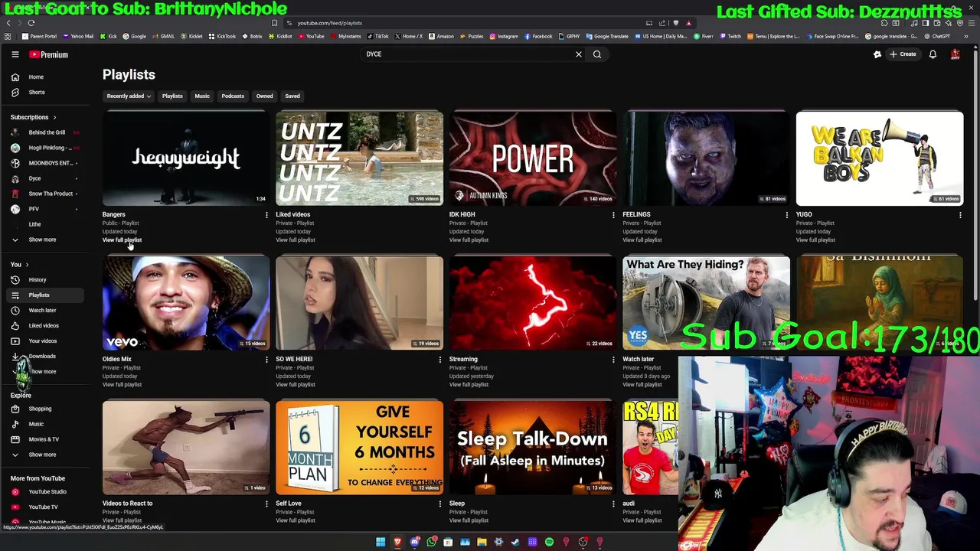Open three-dot menu for Oldies Mix playlist

click(x=266, y=359)
